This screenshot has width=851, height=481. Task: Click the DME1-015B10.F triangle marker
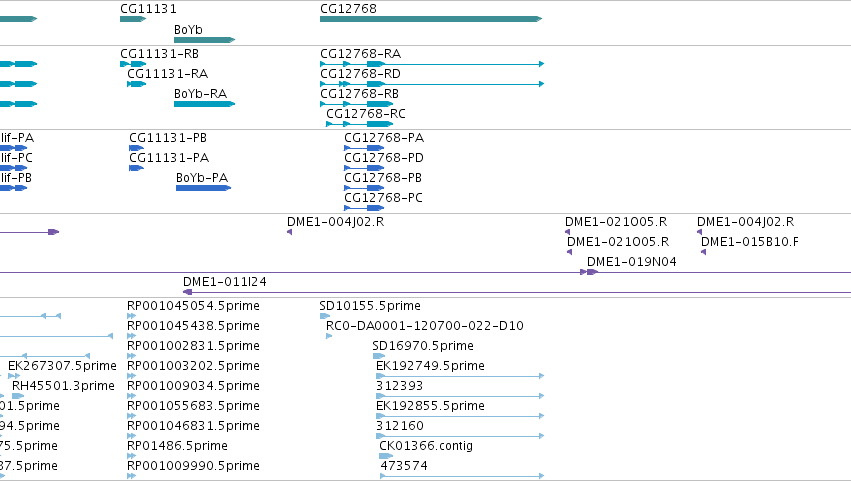coord(703,252)
